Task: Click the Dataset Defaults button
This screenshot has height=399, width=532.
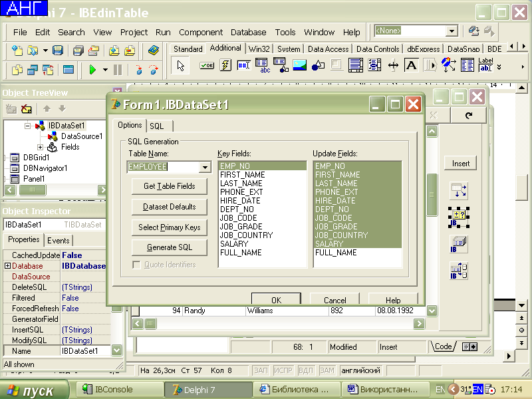Action: (170, 207)
